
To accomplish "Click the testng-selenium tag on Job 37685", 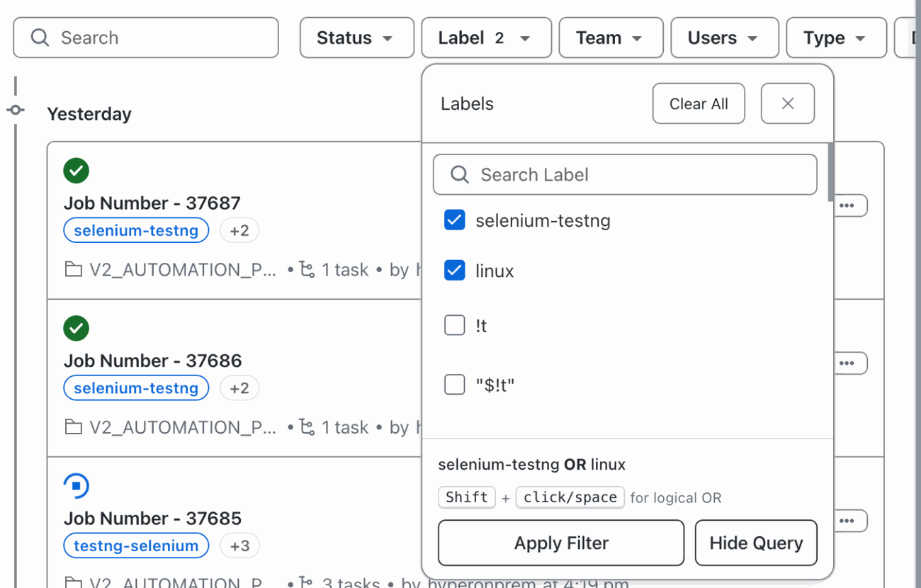I will pyautogui.click(x=136, y=546).
